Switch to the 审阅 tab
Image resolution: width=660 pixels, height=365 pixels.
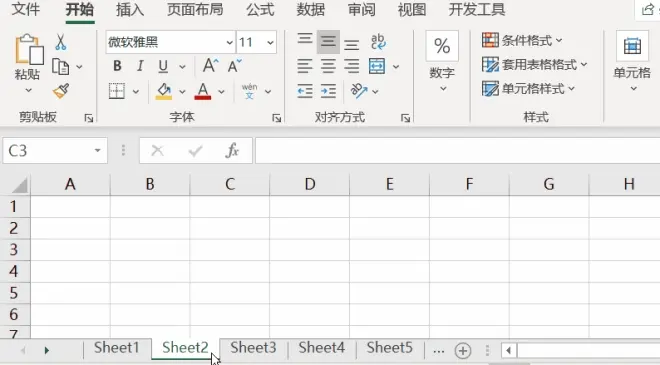(x=362, y=9)
